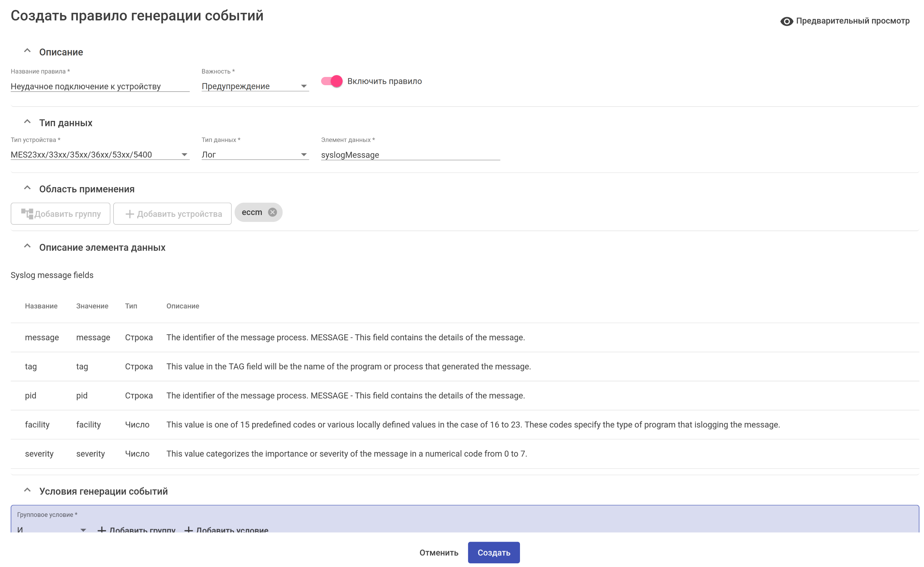Click the Отменить button
924x567 pixels.
439,552
